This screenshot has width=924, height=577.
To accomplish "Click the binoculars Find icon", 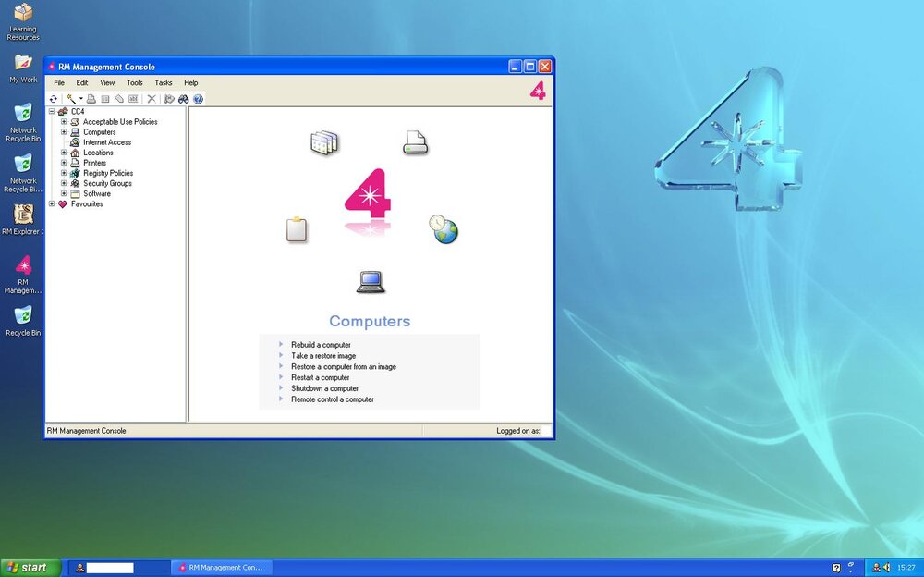I will [184, 99].
